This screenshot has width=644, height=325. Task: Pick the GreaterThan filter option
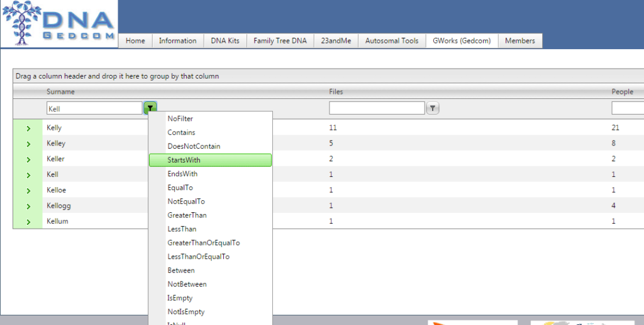click(x=210, y=215)
